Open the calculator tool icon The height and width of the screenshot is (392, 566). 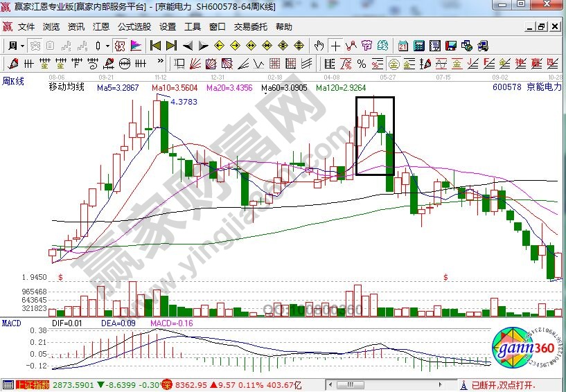pos(419,46)
